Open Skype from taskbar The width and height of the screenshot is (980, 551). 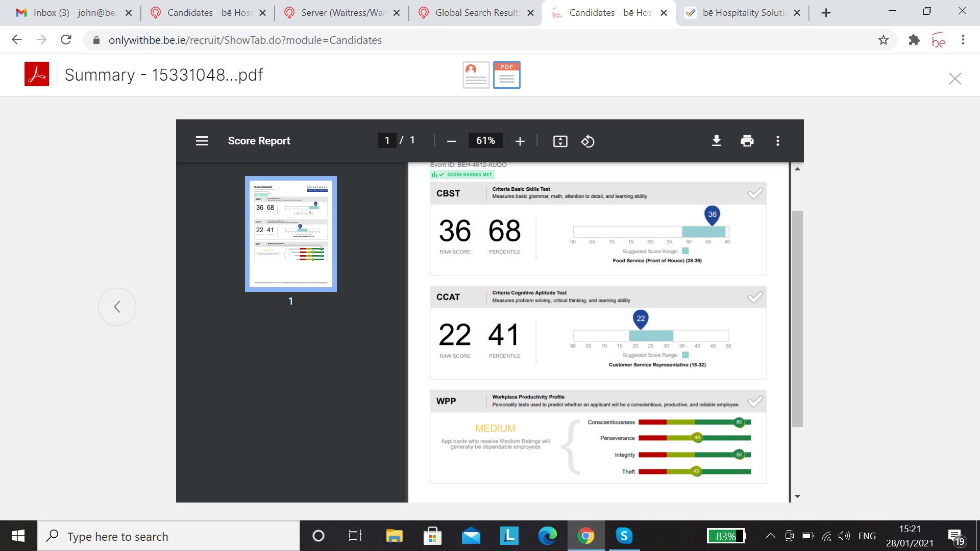point(624,536)
